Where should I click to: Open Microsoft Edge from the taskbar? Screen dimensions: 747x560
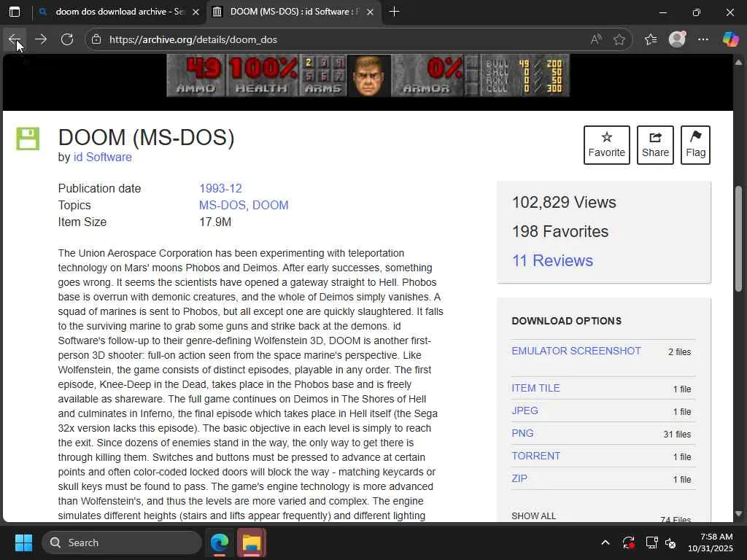220,542
